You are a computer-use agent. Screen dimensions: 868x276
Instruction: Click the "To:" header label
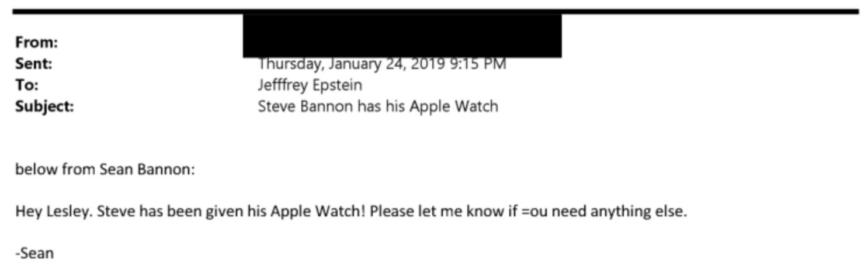tap(27, 85)
